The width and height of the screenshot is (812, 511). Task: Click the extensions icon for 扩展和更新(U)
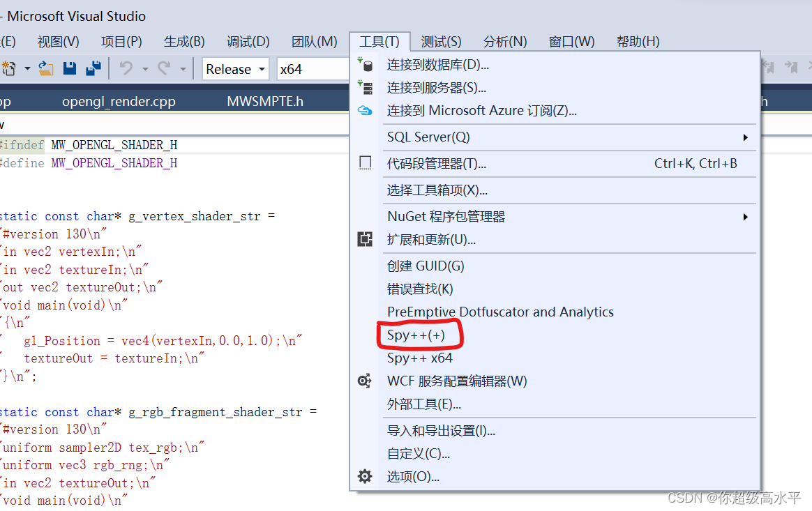pos(365,239)
